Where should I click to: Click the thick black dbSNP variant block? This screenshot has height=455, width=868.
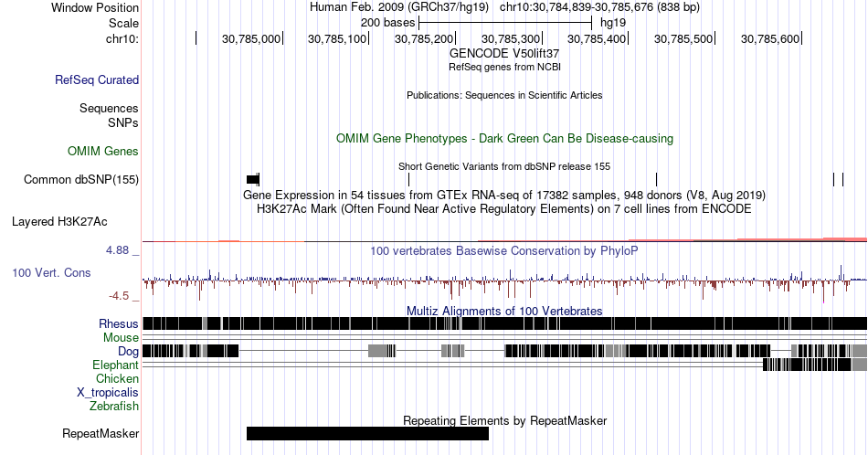point(252,179)
